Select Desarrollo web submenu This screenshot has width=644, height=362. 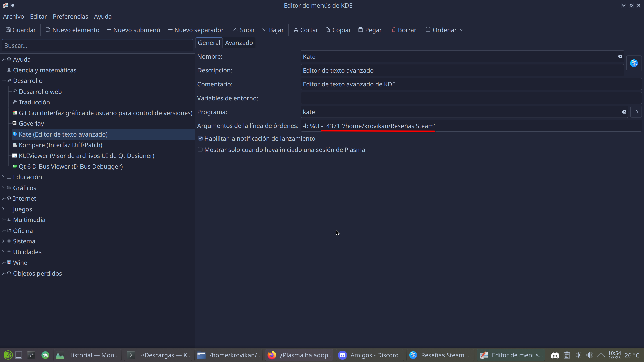pyautogui.click(x=40, y=92)
